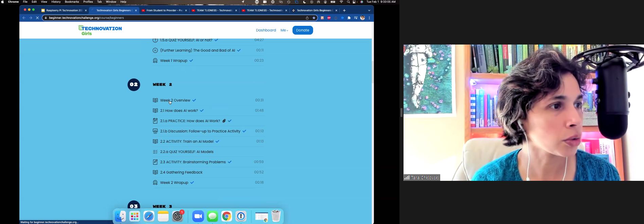This screenshot has height=224, width=644.
Task: Open the tab search chevron dropdown
Action: 369,11
